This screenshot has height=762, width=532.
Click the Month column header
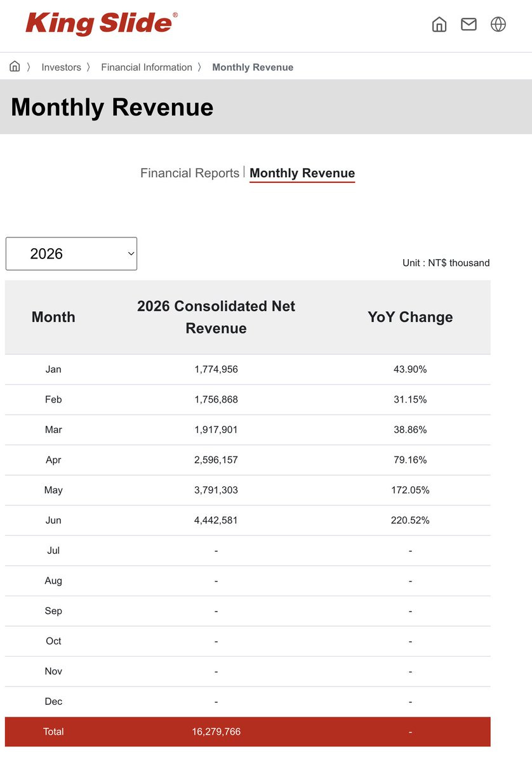(x=53, y=317)
